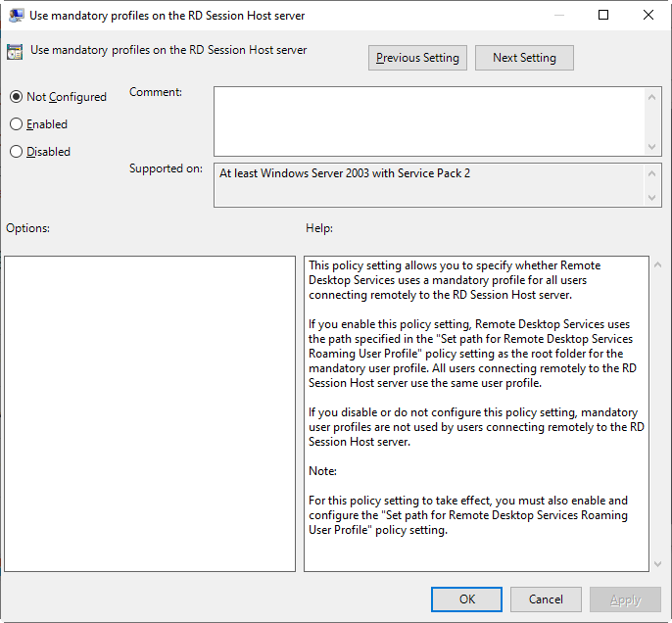
Task: Click the setting icon beside the policy heading
Action: (x=15, y=52)
